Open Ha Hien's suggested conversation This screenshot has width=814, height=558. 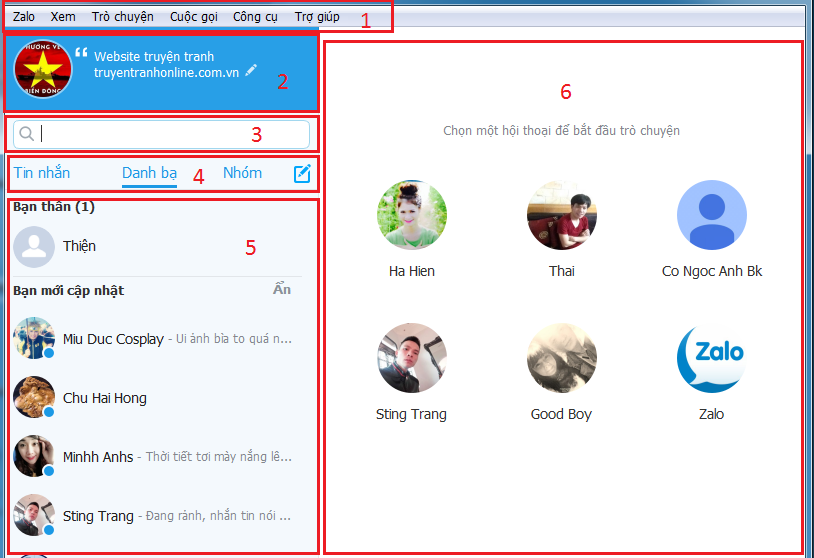click(411, 214)
